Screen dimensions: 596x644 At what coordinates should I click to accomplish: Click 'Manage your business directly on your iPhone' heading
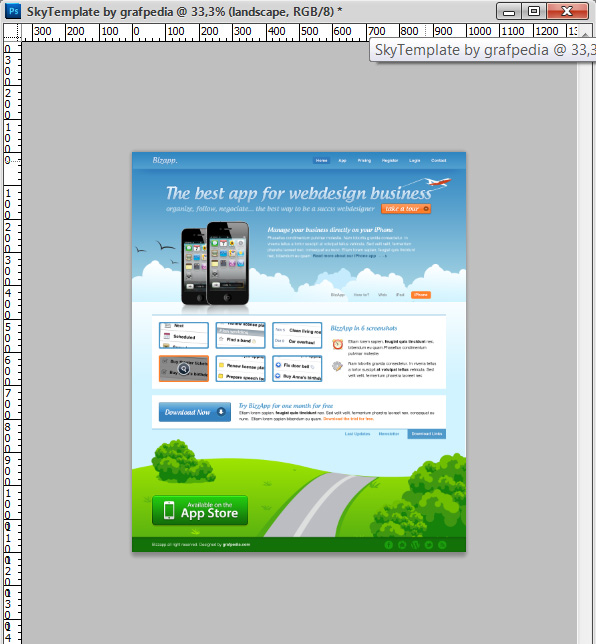tap(330, 230)
